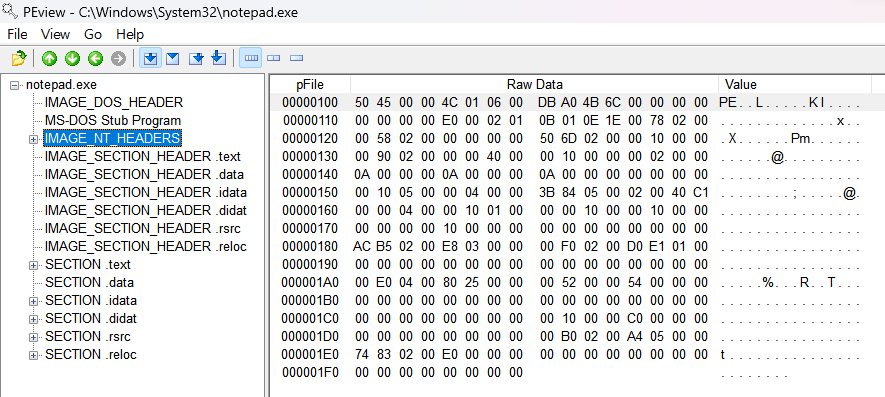The height and width of the screenshot is (397, 885).
Task: Expand the SECTION .reloc node
Action: [33, 355]
